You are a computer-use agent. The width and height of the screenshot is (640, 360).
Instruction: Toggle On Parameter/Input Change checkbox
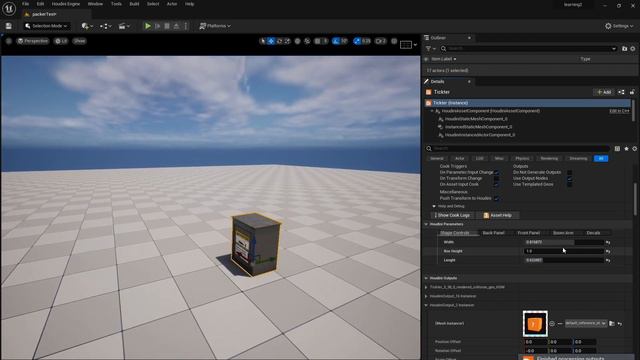(496, 173)
